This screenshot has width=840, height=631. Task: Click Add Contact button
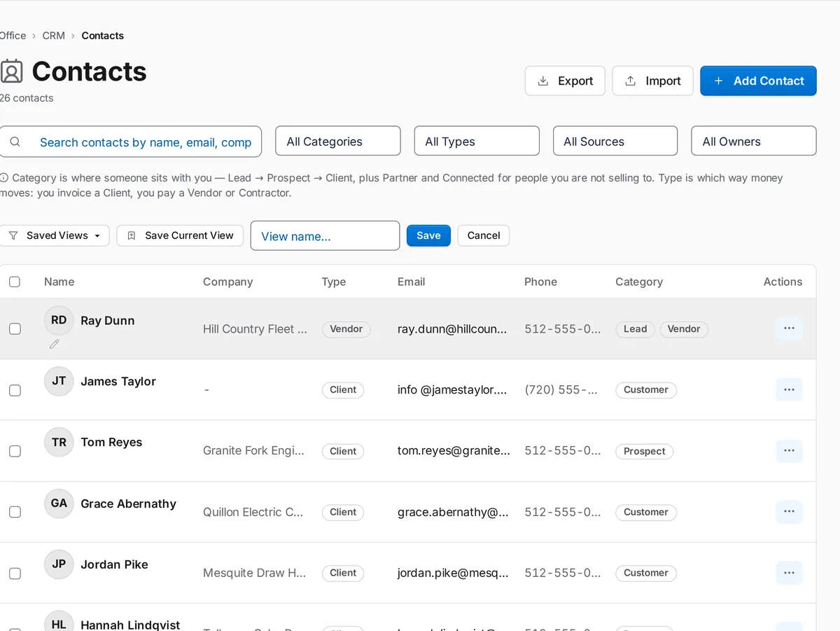(758, 81)
